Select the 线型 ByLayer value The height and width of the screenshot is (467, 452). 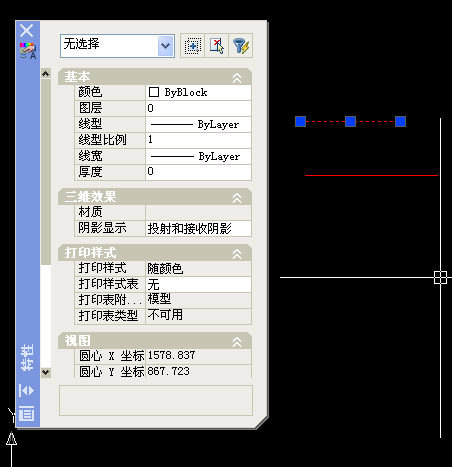(198, 124)
